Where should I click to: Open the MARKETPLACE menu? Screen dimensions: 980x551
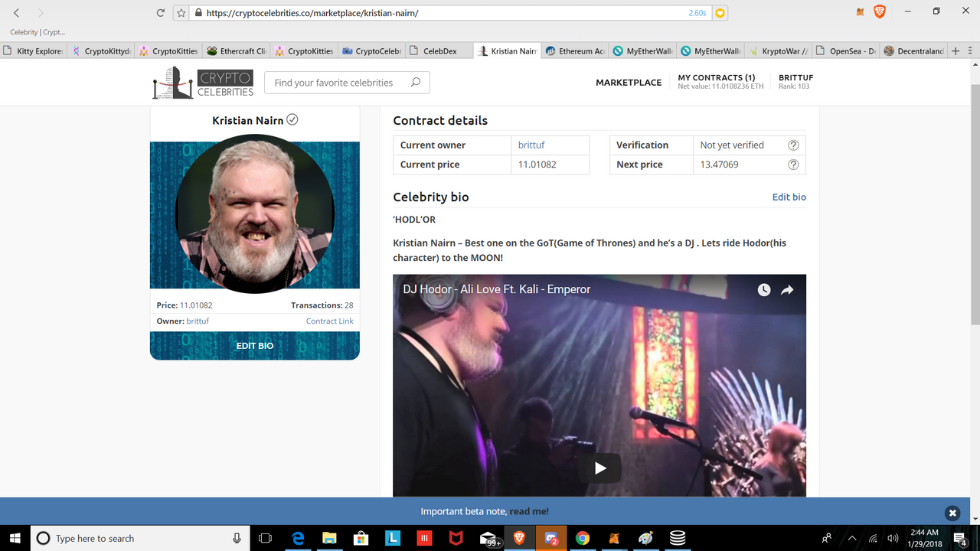[629, 83]
